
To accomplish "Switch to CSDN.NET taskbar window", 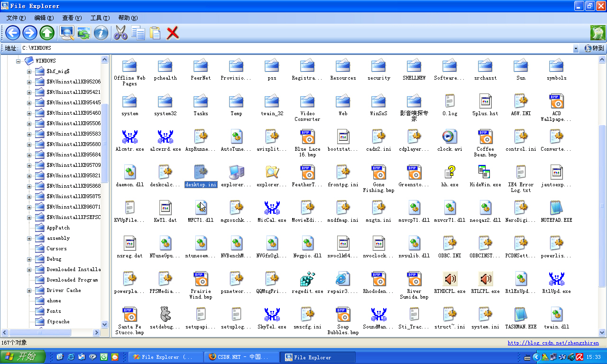I will coord(241,357).
